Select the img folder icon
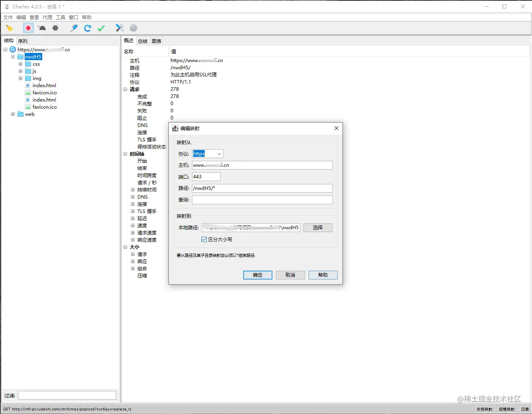The height and width of the screenshot is (414, 532). (x=28, y=78)
